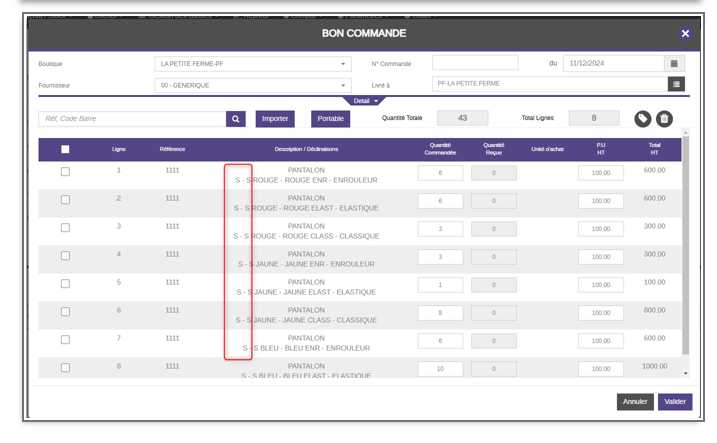The image size is (717, 443).
Task: Click the Livré à list icon
Action: (676, 84)
